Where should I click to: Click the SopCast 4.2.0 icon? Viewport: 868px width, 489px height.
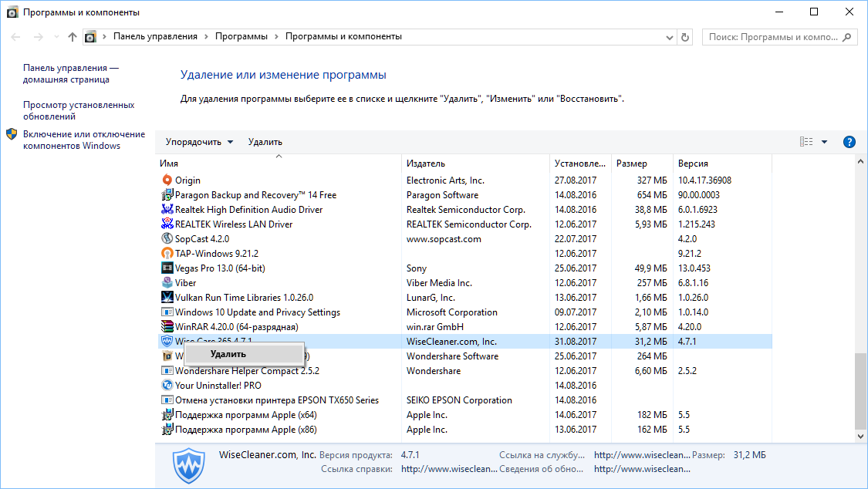pyautogui.click(x=167, y=238)
